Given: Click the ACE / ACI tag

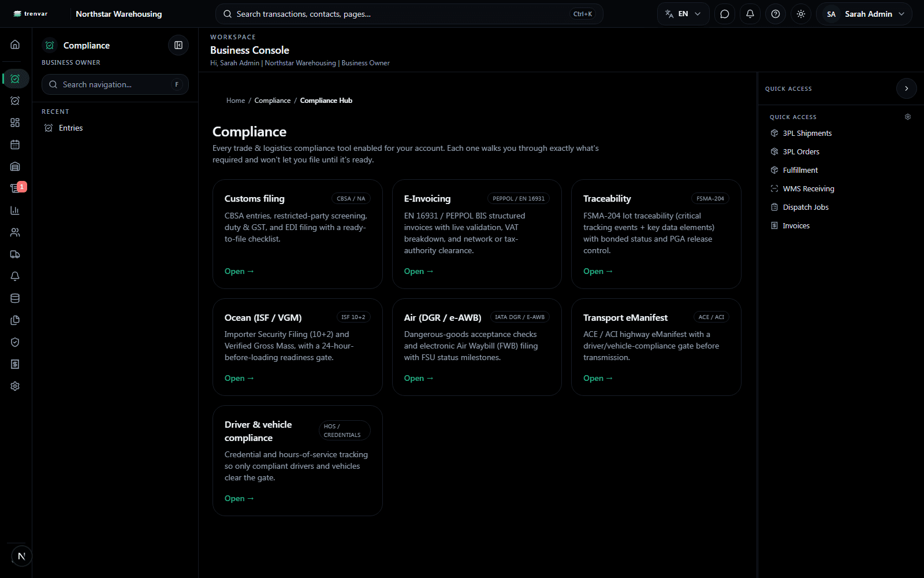Looking at the screenshot, I should [711, 317].
